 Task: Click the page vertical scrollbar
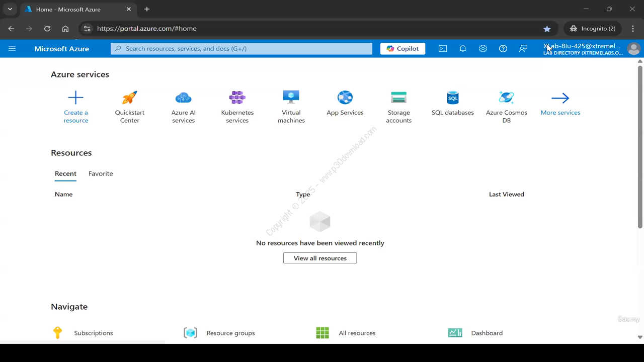point(640,146)
